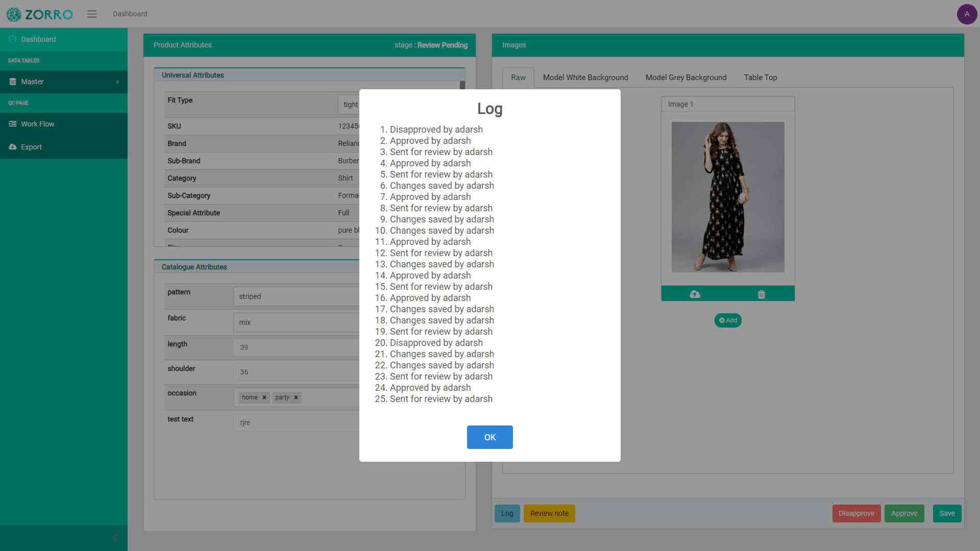This screenshot has width=980, height=551.
Task: Expand the Master menu chevron
Action: tap(117, 82)
